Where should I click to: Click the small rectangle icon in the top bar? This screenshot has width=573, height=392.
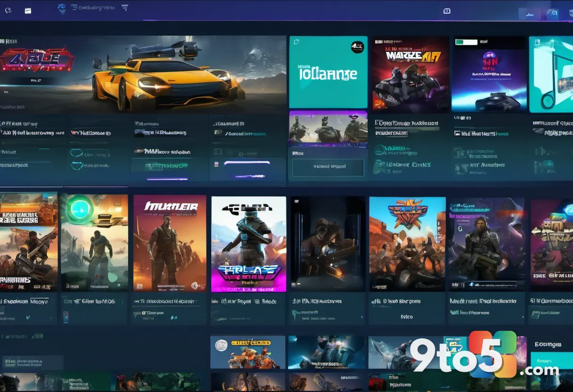point(447,11)
